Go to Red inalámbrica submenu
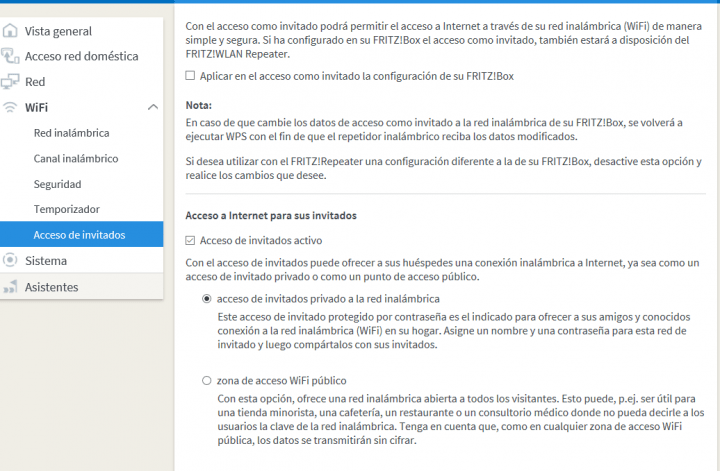 (x=71, y=133)
